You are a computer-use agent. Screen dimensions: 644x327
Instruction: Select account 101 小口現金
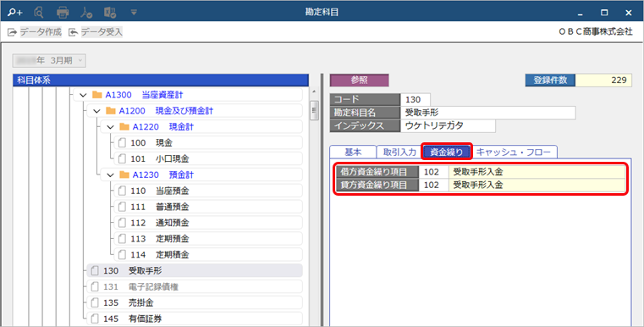[x=208, y=158]
